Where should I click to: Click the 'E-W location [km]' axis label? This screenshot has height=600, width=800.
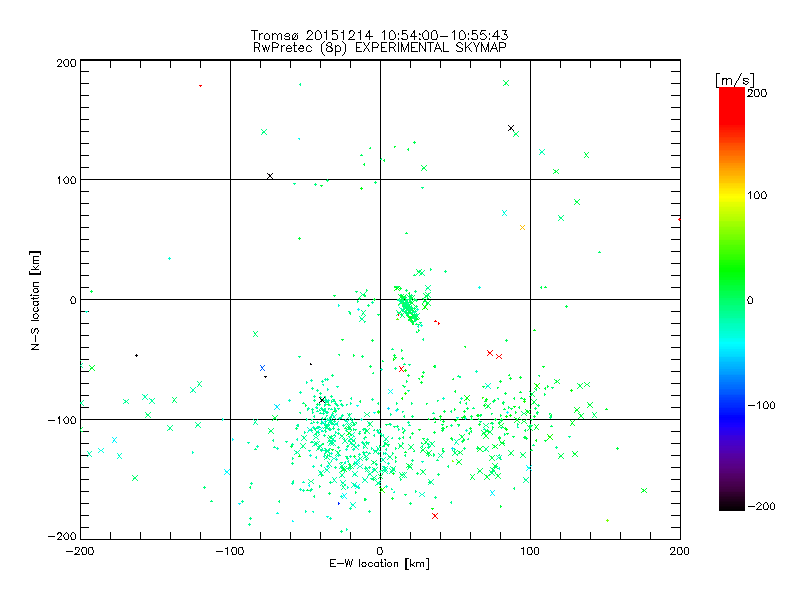(379, 564)
